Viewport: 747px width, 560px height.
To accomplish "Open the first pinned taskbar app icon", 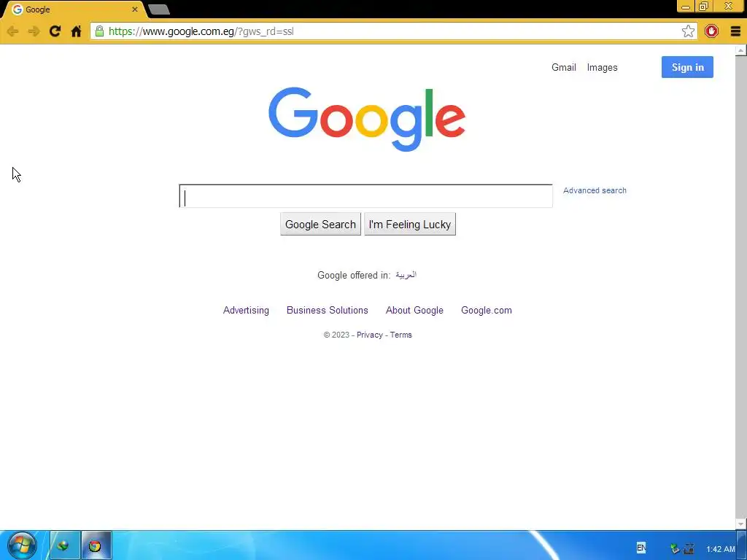I will coord(65,545).
